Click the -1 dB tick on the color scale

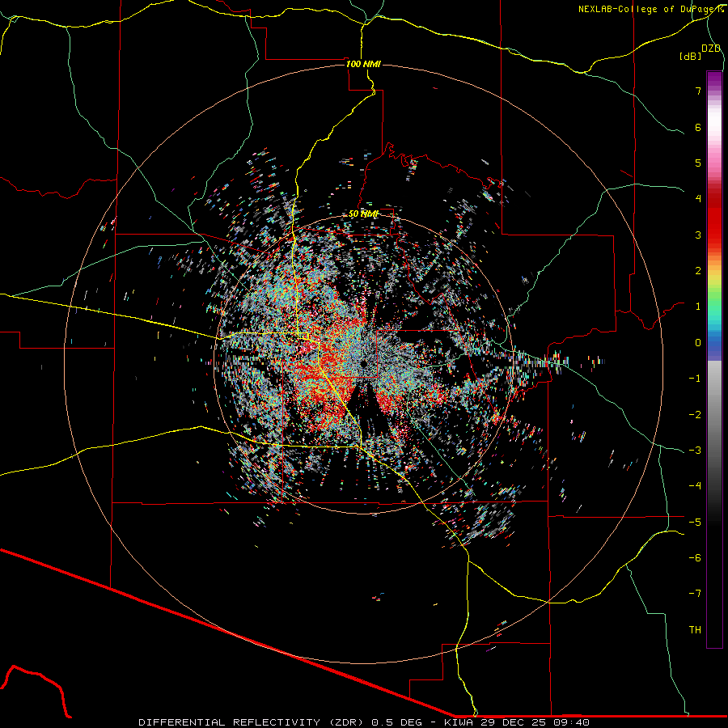[695, 378]
